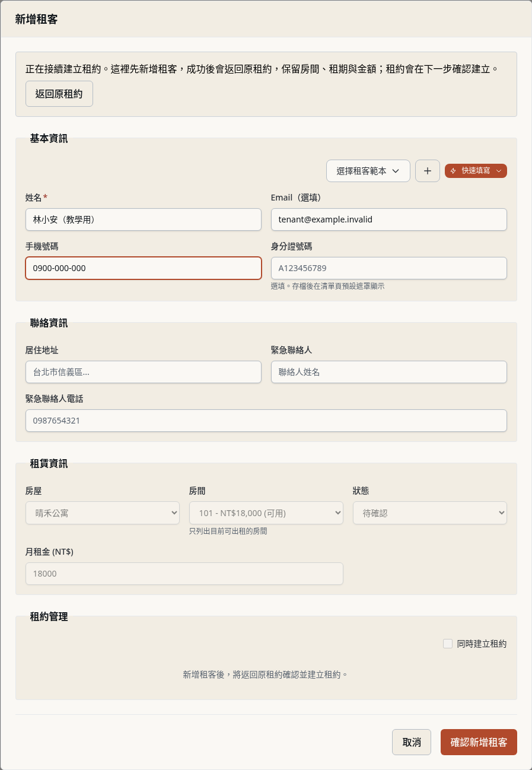Click the 租約管理 section heading

(49, 617)
